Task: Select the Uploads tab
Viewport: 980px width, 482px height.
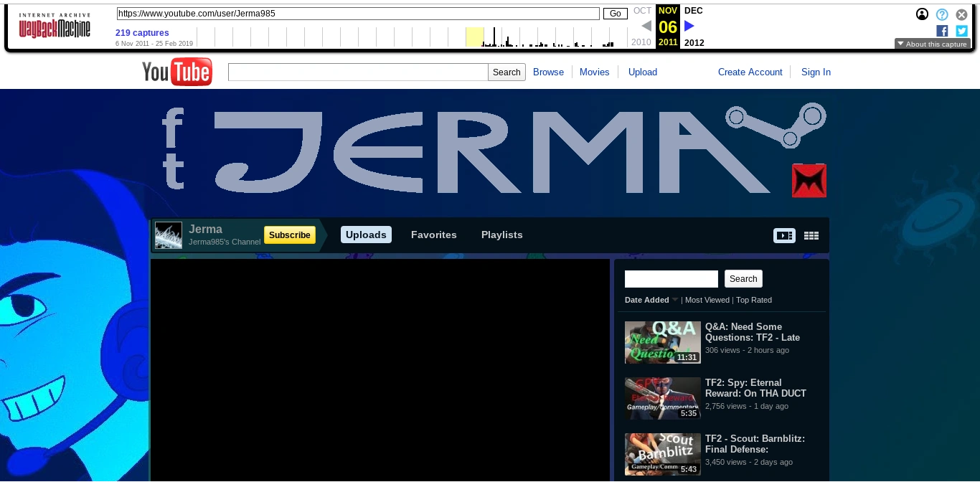Action: click(x=366, y=235)
